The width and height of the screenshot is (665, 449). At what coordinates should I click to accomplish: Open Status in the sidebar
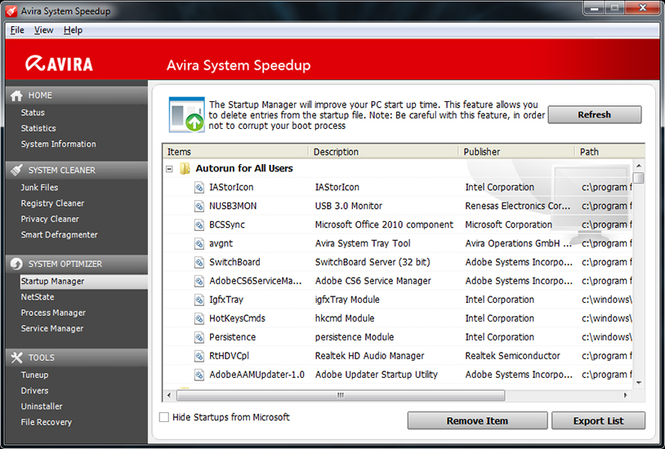pyautogui.click(x=33, y=113)
